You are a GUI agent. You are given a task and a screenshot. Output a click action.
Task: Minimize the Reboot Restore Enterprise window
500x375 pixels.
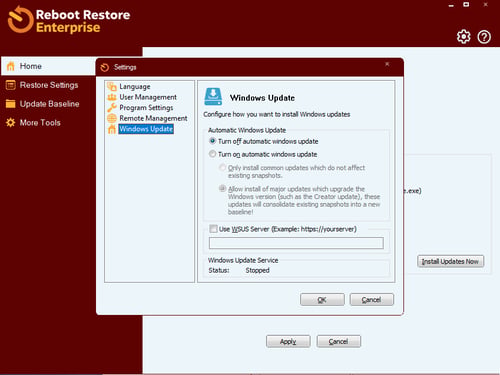point(451,5)
